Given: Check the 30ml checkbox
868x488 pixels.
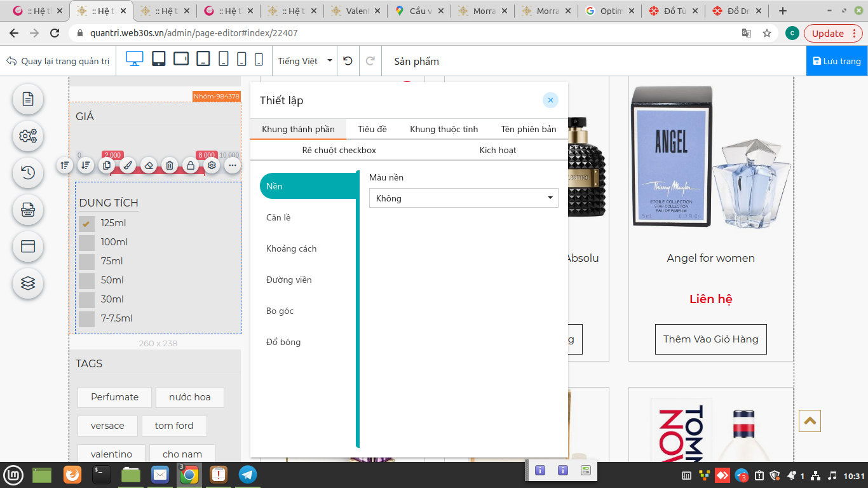Looking at the screenshot, I should [86, 300].
